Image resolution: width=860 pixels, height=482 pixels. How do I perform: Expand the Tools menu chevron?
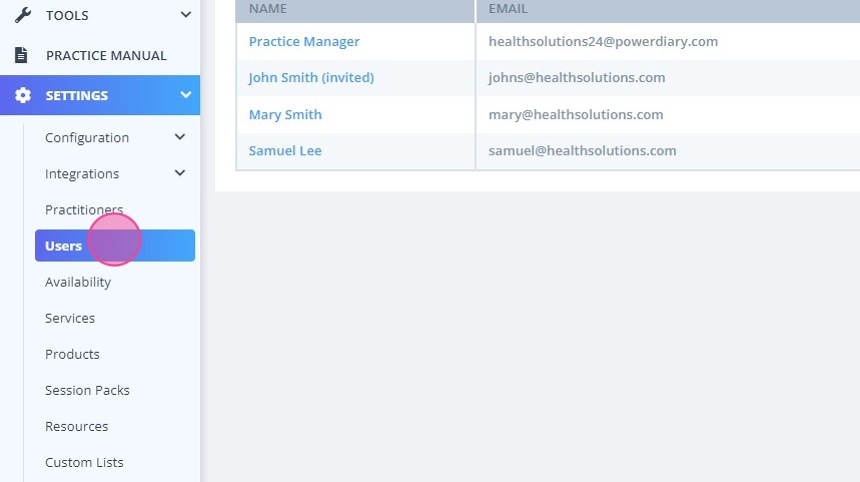[186, 14]
